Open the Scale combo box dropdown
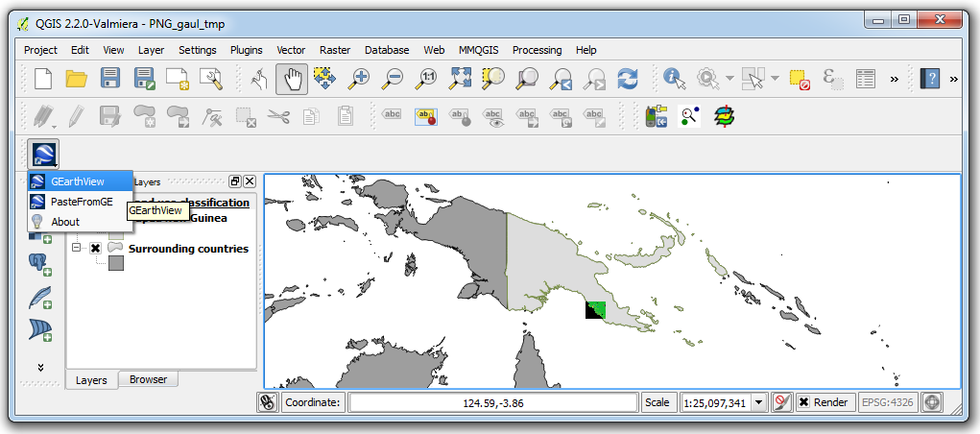This screenshot has width=980, height=434. (x=759, y=402)
